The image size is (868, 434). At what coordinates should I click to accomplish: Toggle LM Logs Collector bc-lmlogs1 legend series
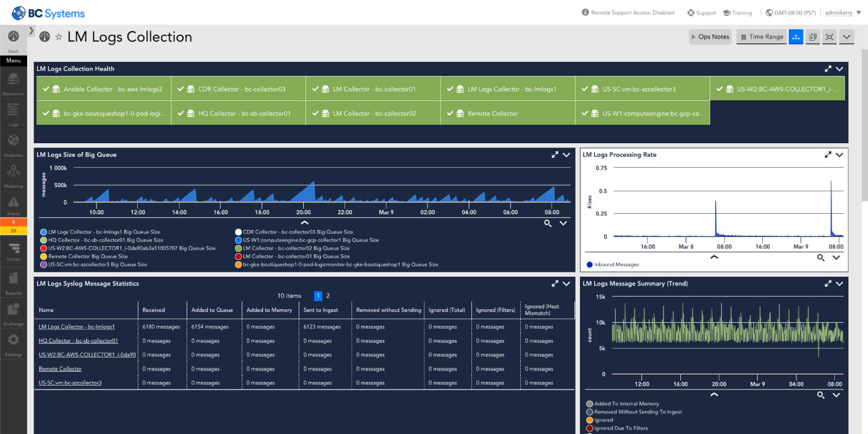click(100, 232)
